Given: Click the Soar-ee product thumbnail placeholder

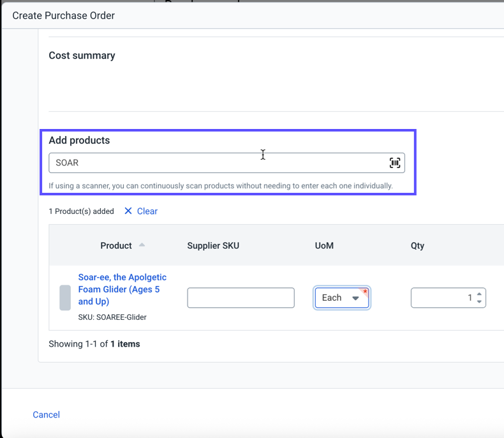Looking at the screenshot, I should coord(65,298).
